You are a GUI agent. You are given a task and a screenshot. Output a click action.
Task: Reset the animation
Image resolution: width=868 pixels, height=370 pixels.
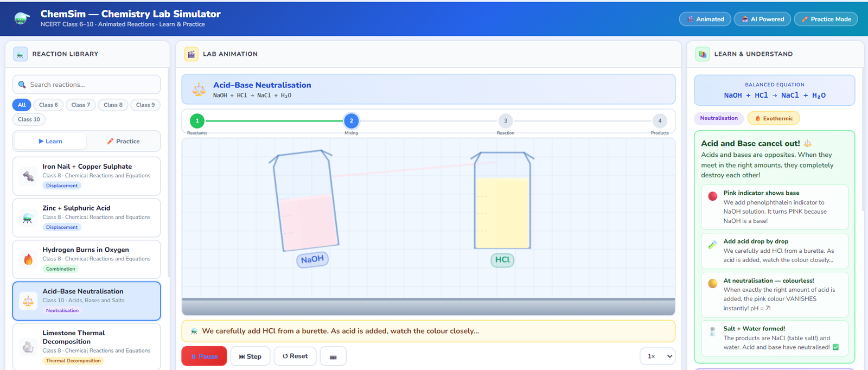[x=295, y=356]
